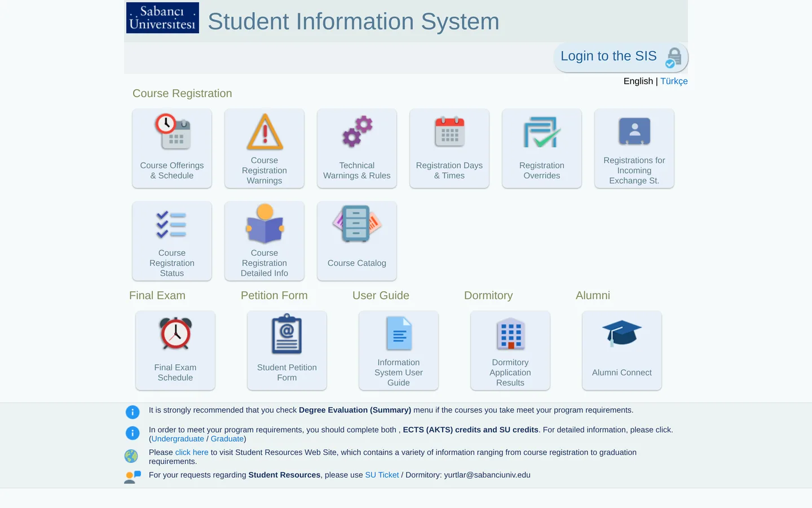
Task: Follow the 'click here' Student Resources link
Action: click(192, 452)
